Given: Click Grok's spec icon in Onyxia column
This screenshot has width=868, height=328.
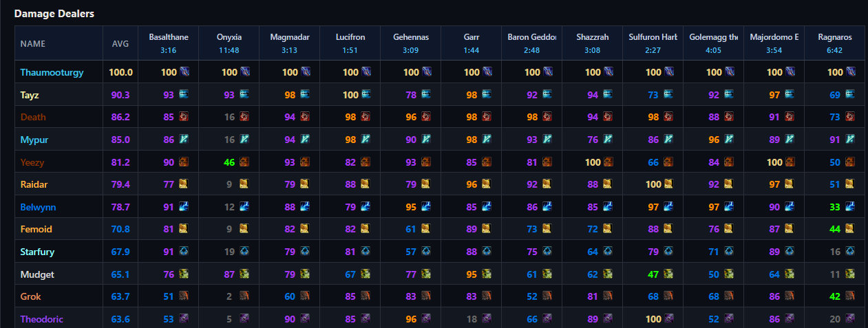Looking at the screenshot, I should [x=244, y=296].
